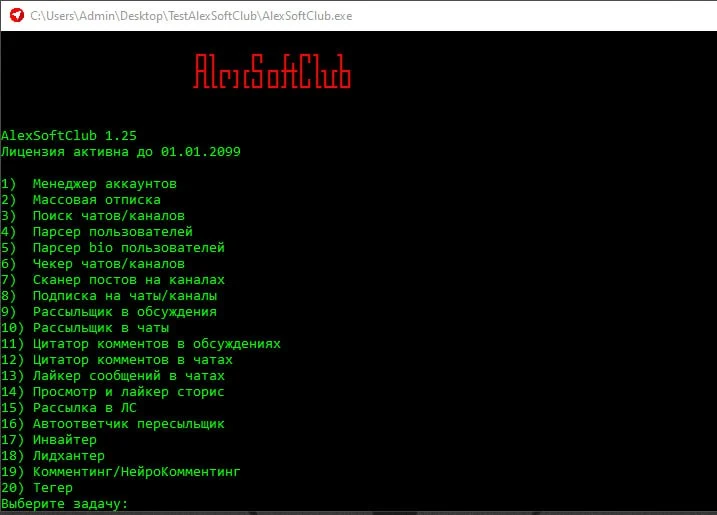This screenshot has width=717, height=515.
Task: Select '5) Парсер bio пользователей' menu line
Action: tap(113, 248)
